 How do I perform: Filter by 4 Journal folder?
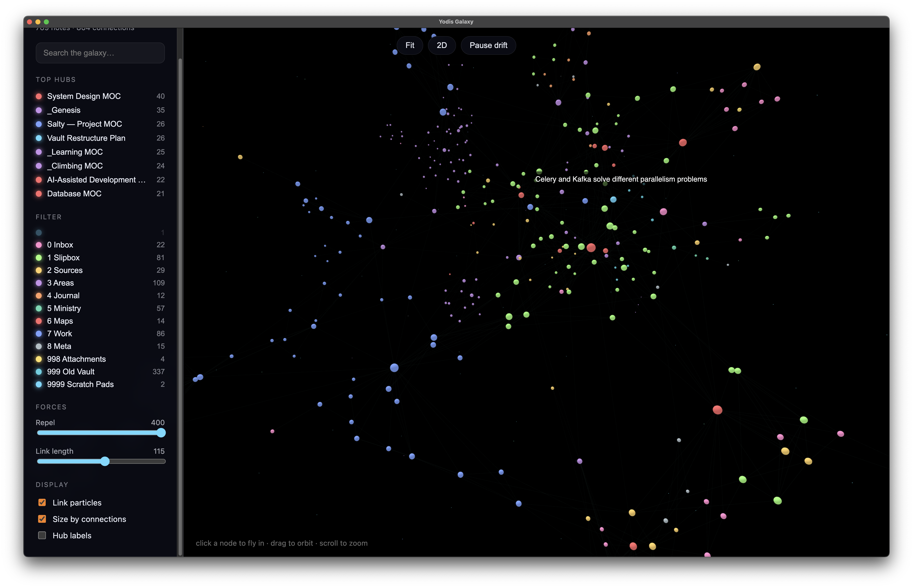pyautogui.click(x=100, y=295)
